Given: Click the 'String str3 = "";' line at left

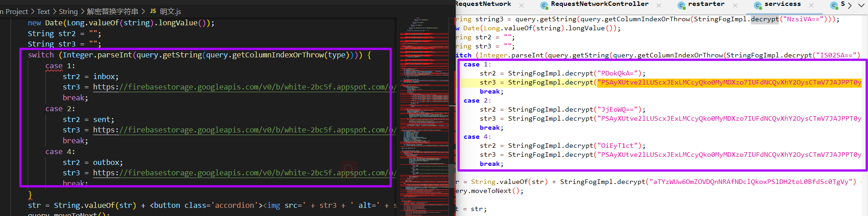Looking at the screenshot, I should tap(64, 44).
